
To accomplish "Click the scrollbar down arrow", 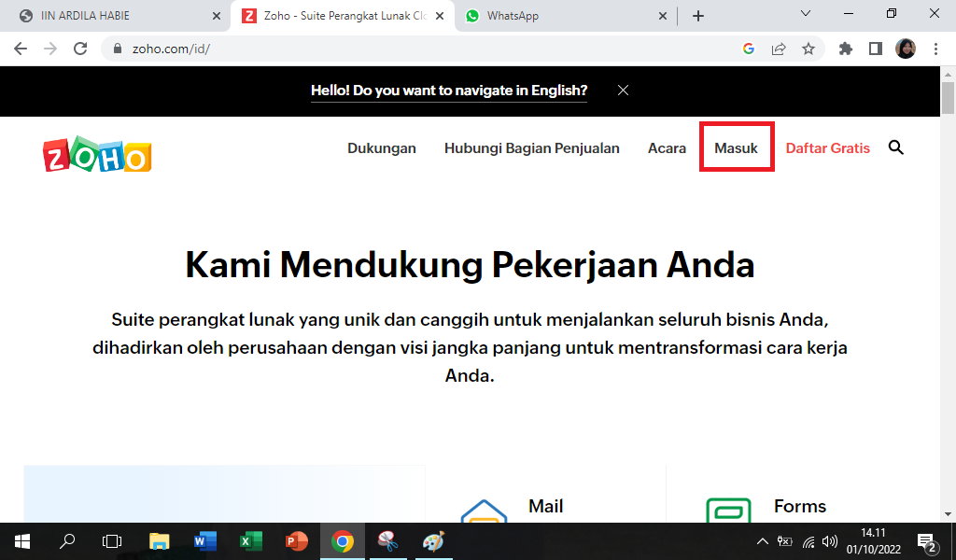I will click(948, 514).
